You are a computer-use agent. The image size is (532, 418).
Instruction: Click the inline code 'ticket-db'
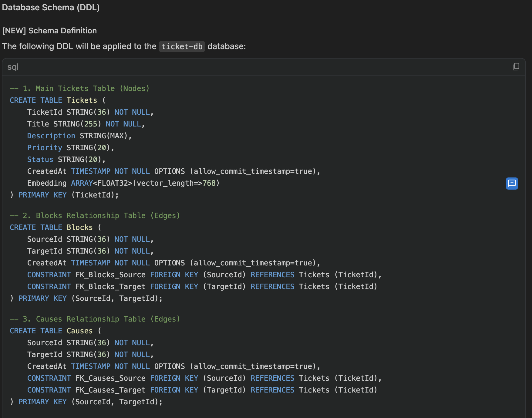[182, 46]
